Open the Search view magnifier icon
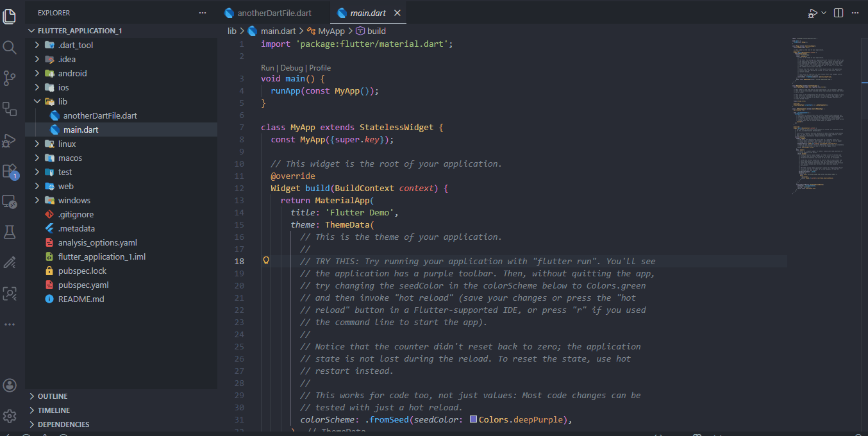The image size is (868, 436). pyautogui.click(x=10, y=47)
